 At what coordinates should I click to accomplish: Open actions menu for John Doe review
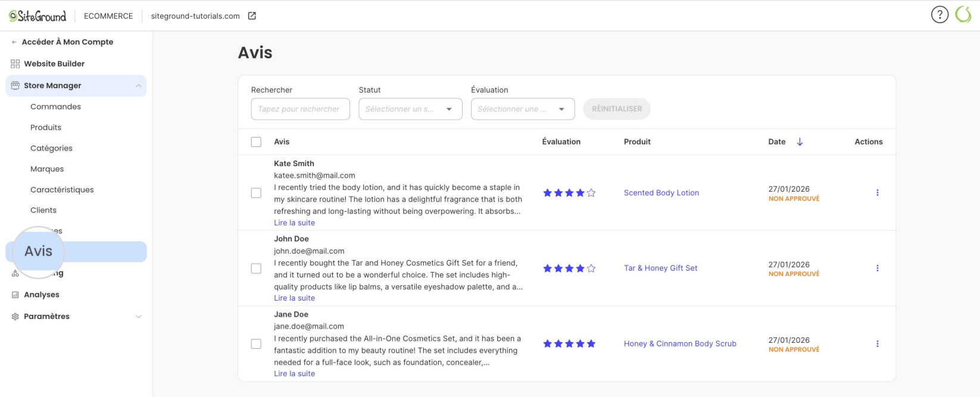(877, 268)
